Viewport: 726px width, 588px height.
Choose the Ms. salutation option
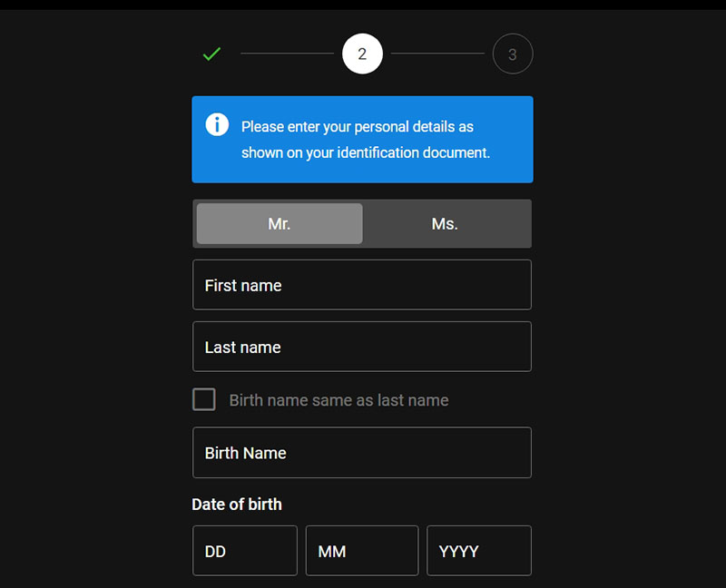(x=445, y=223)
